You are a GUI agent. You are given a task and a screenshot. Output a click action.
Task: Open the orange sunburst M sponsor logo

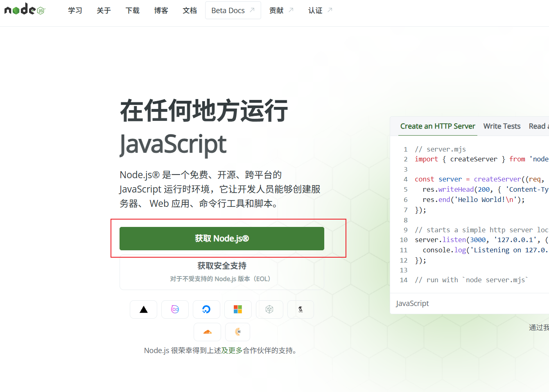238,332
